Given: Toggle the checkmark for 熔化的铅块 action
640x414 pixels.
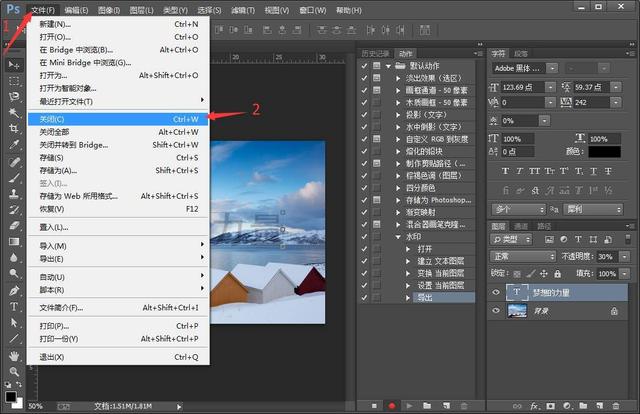Looking at the screenshot, I should 364,151.
